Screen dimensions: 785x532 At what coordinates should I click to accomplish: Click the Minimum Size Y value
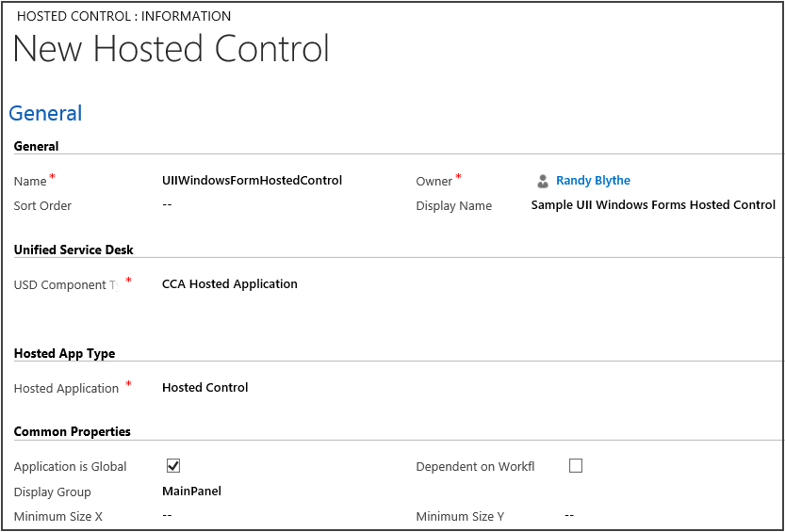[569, 515]
